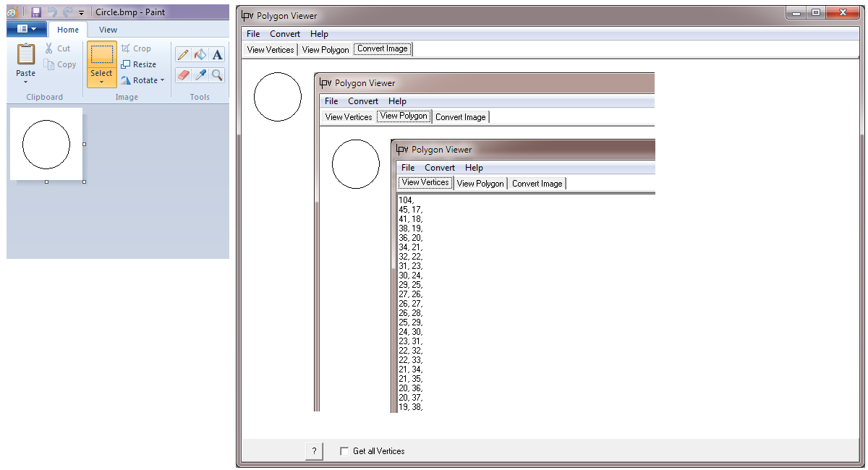
Task: Click vertex row '45, 17,'
Action: [x=411, y=210]
